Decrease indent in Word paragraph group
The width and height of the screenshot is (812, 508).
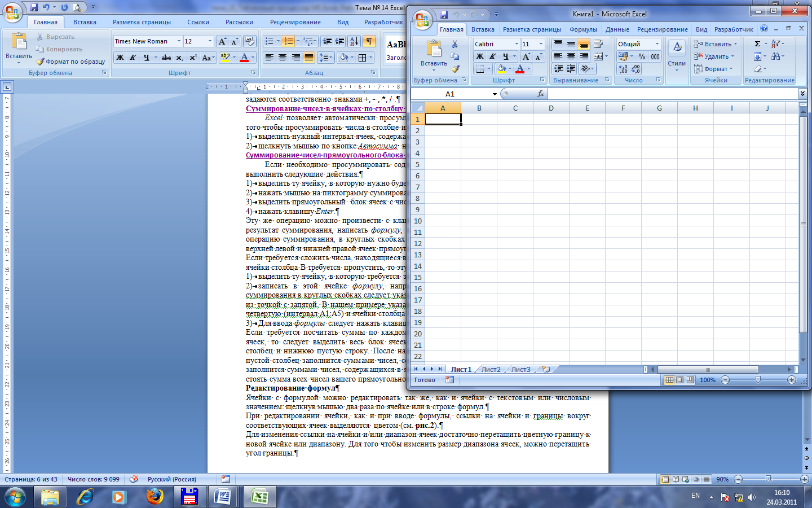[327, 41]
